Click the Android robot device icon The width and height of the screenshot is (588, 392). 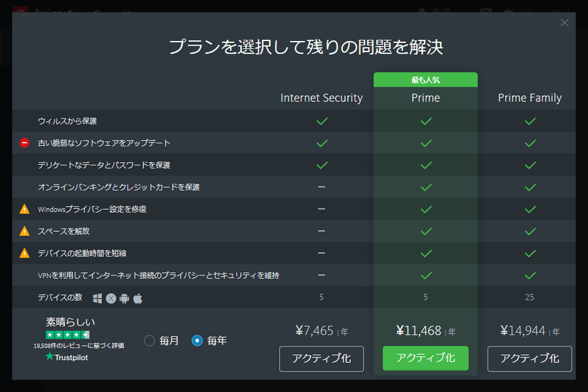(124, 298)
